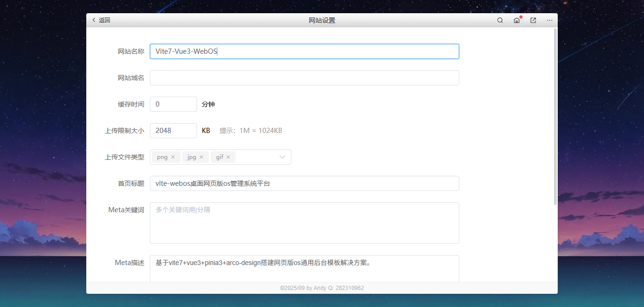Click the home icon with red dot

[x=517, y=20]
